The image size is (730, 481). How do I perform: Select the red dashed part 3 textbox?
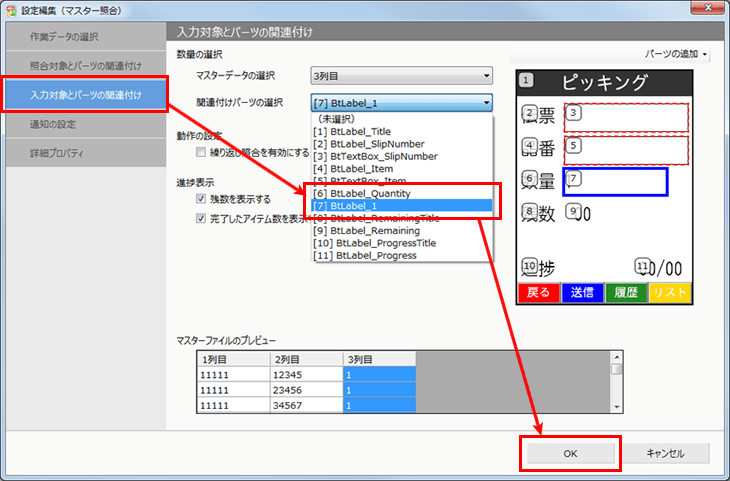coord(627,117)
